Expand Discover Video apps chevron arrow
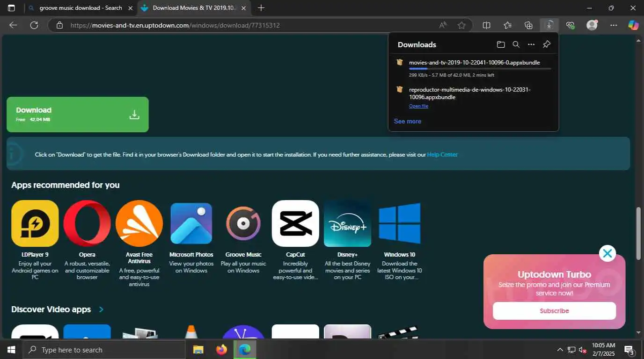Screen dimensions: 644x359 (x=102, y=309)
